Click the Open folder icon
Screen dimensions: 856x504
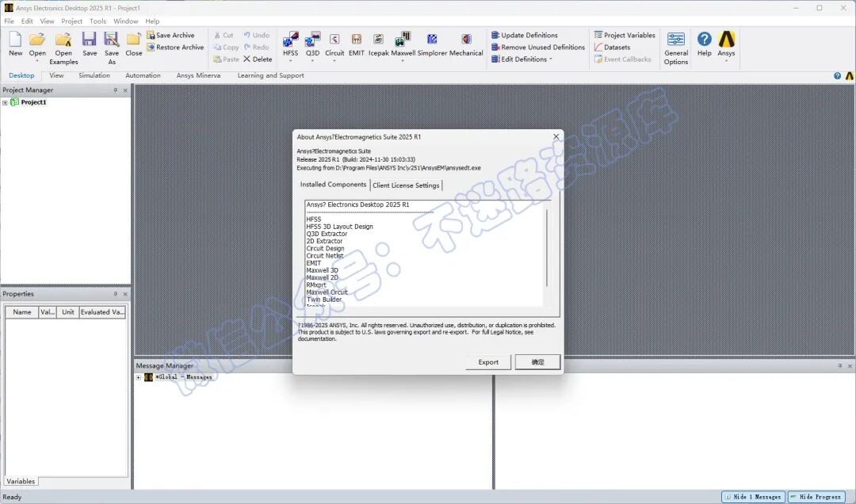[37, 40]
